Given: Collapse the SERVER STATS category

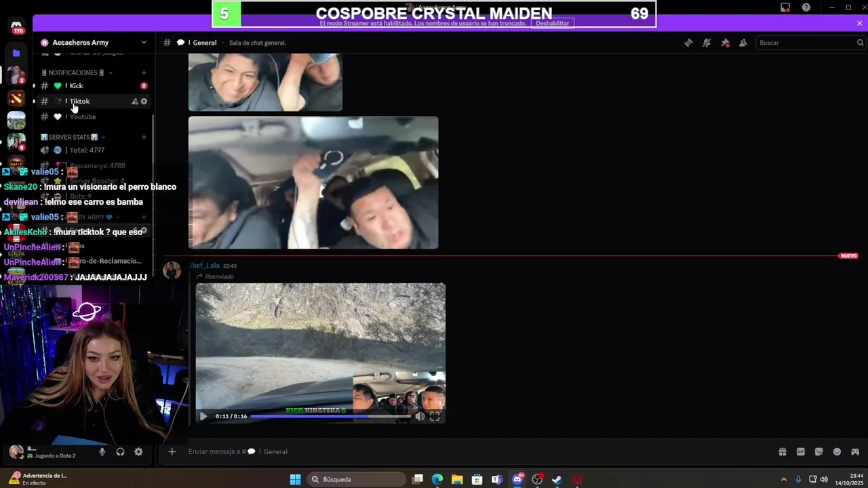Looking at the screenshot, I should [73, 137].
